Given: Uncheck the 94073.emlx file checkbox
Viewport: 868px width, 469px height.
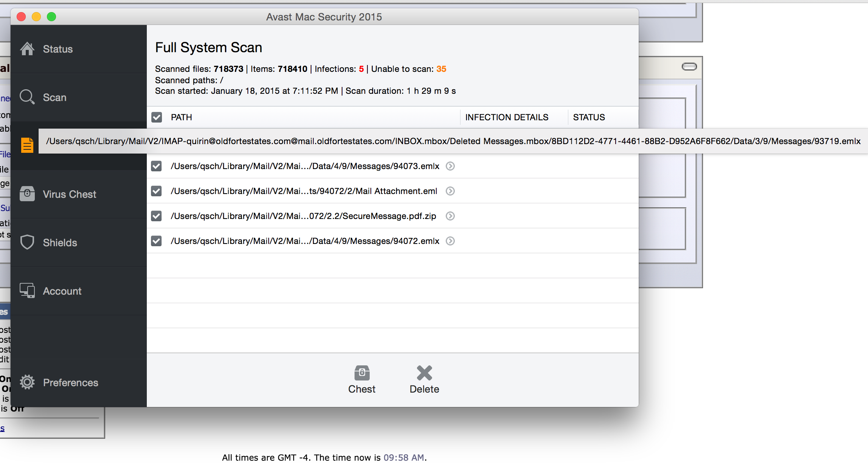Looking at the screenshot, I should [x=157, y=166].
